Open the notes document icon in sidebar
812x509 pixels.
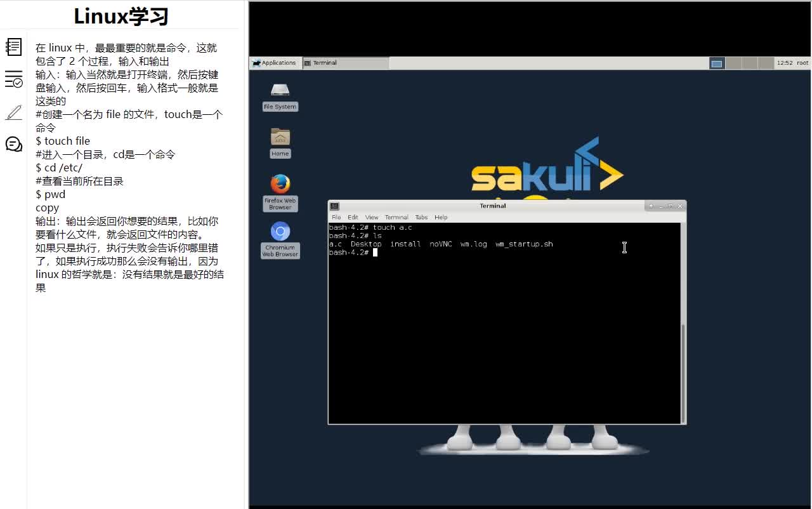click(x=13, y=47)
